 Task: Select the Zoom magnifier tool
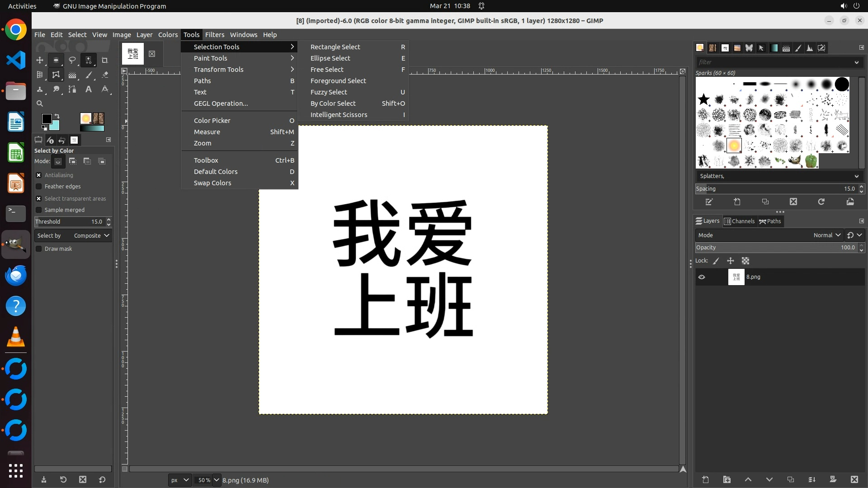pos(40,103)
